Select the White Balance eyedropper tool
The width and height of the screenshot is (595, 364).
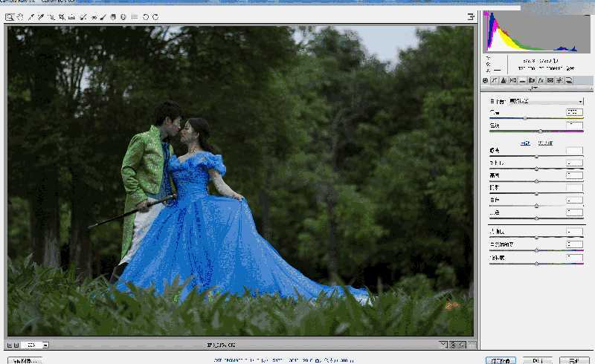31,17
